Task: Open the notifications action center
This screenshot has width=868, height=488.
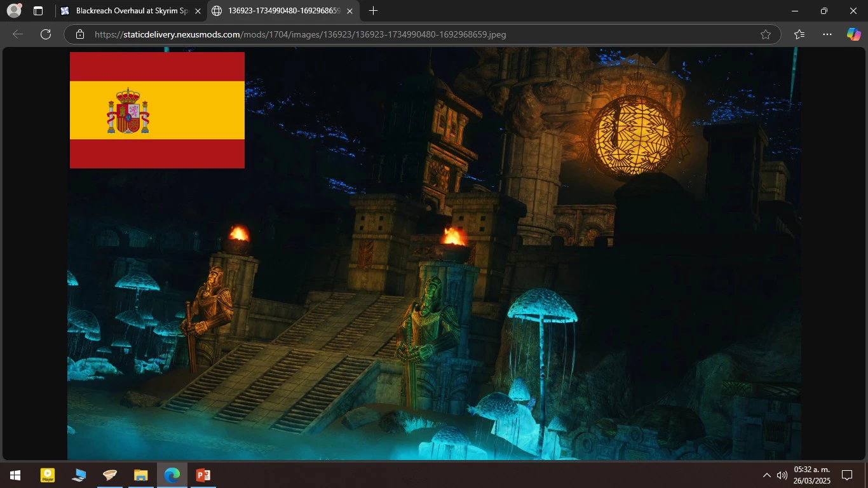Action: coord(847,475)
